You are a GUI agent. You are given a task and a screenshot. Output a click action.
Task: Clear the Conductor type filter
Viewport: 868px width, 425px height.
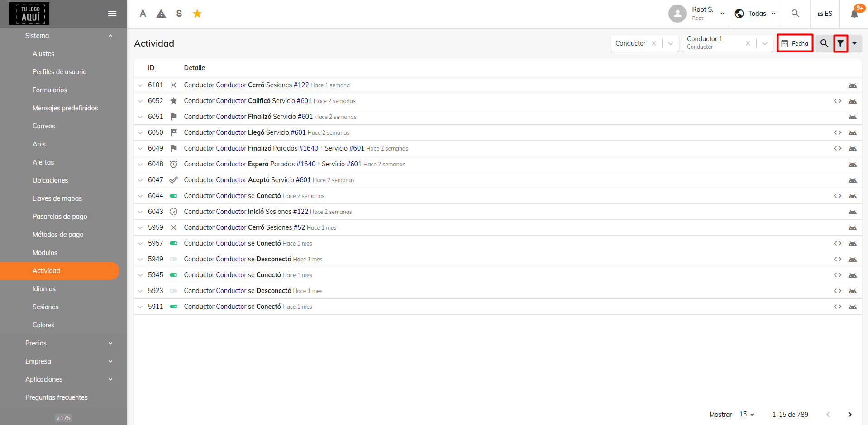(654, 43)
